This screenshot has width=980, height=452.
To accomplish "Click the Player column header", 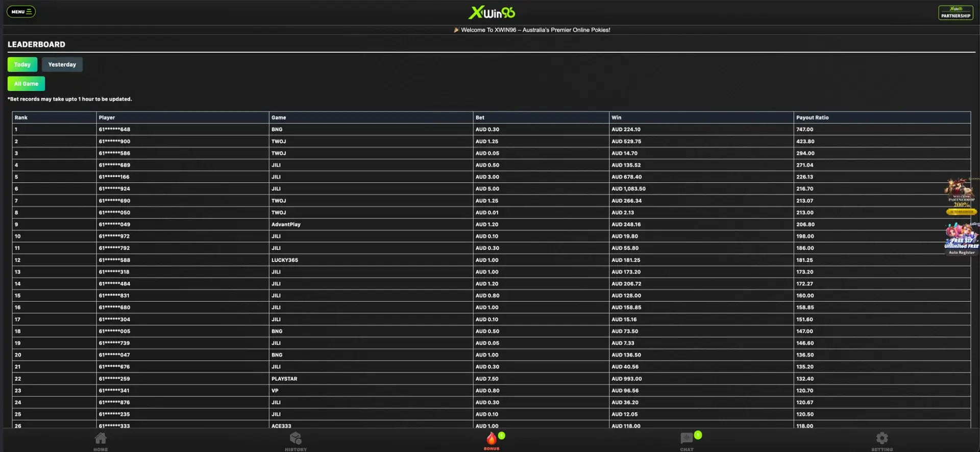I will pyautogui.click(x=183, y=117).
